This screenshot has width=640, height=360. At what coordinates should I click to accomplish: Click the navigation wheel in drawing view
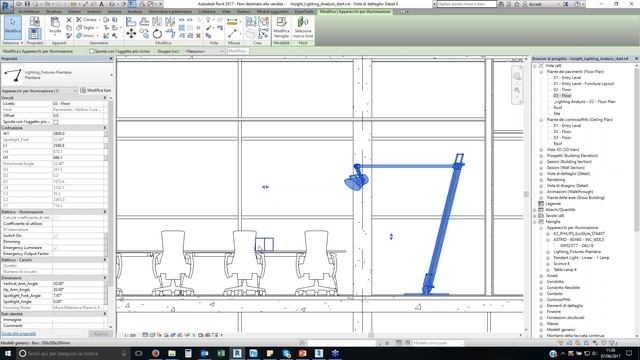[x=517, y=76]
